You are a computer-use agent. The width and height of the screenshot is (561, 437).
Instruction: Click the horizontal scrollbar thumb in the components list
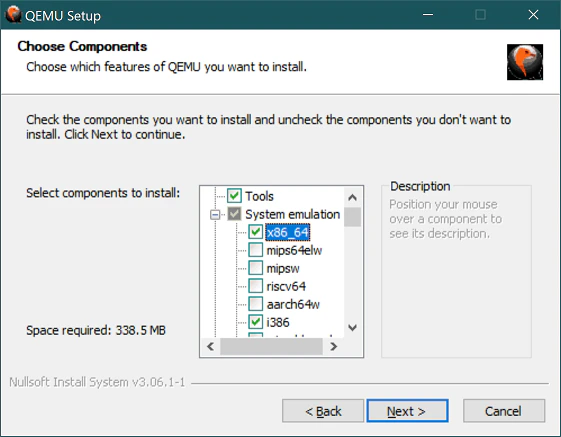pyautogui.click(x=271, y=346)
